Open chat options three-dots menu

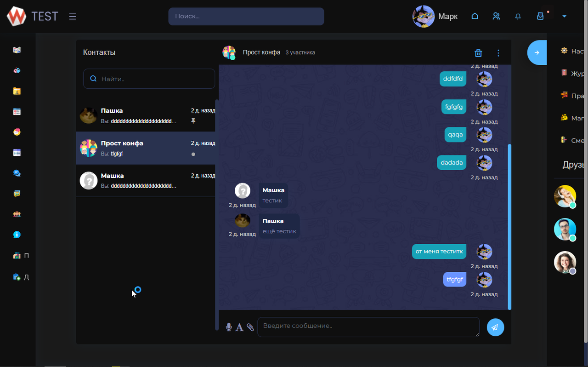(x=498, y=53)
